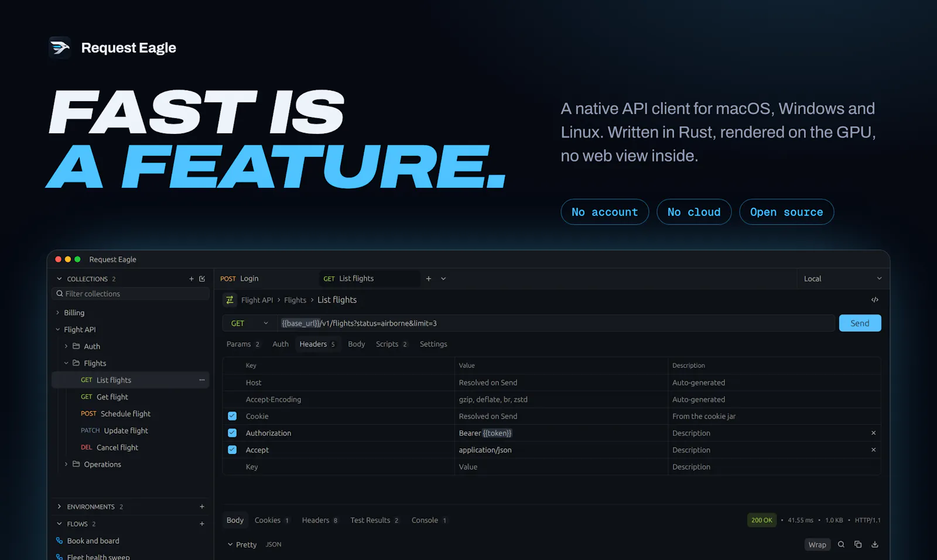Click the Book and board flow icon

[x=59, y=541]
